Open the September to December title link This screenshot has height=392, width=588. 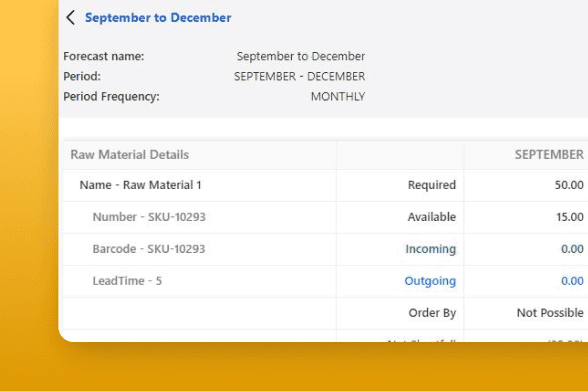click(x=158, y=18)
